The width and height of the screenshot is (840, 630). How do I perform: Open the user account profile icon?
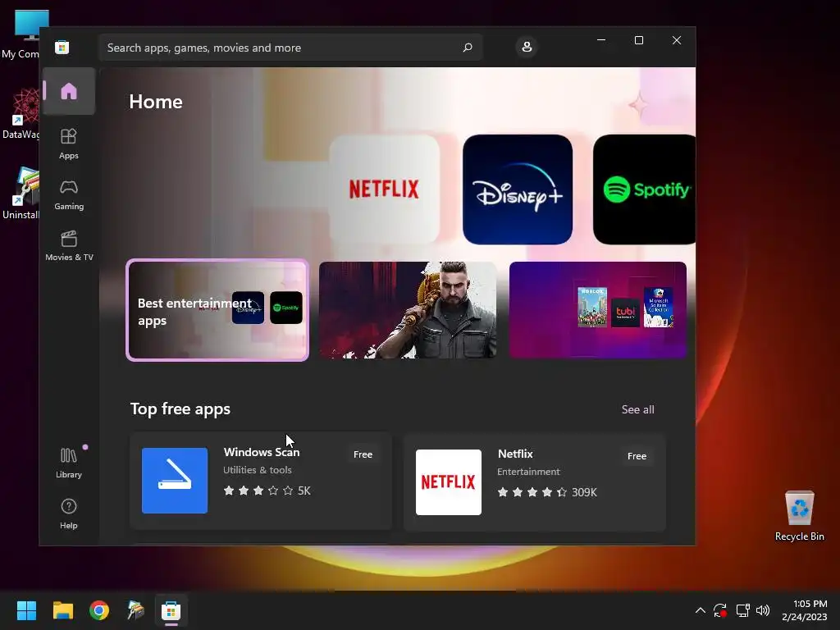click(527, 47)
